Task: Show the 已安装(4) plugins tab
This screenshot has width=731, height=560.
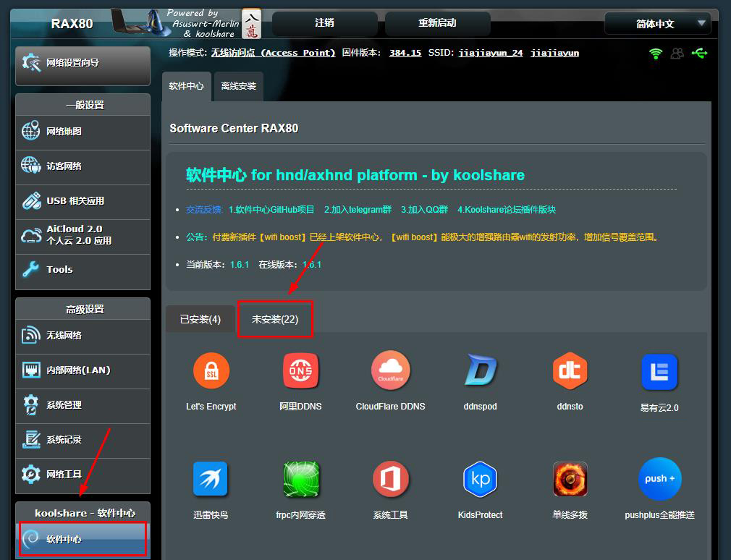Action: pos(200,319)
